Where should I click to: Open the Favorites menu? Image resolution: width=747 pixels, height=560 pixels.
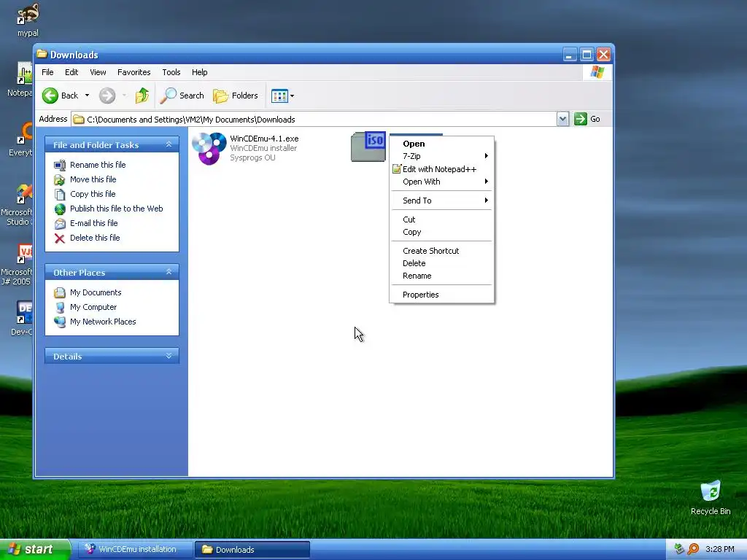click(134, 72)
